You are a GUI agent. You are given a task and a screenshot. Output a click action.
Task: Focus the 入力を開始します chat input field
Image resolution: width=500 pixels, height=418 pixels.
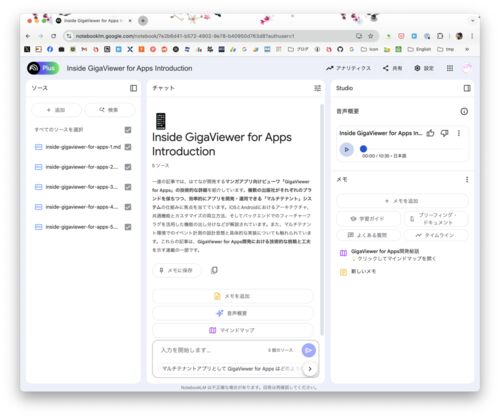coord(213,350)
